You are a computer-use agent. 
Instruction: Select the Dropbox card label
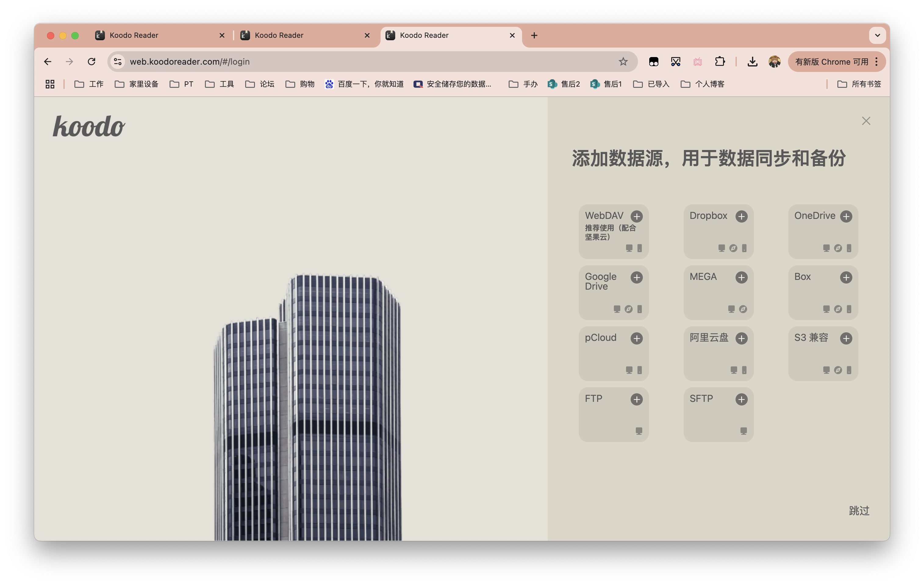point(708,216)
